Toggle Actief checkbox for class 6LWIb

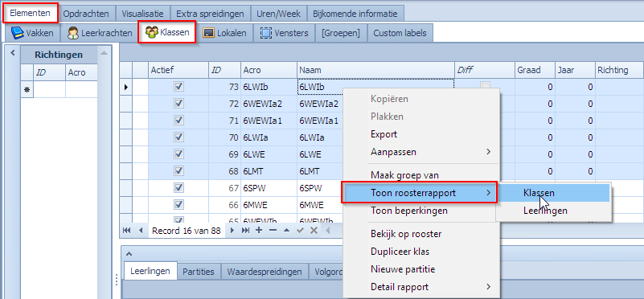pyautogui.click(x=178, y=87)
